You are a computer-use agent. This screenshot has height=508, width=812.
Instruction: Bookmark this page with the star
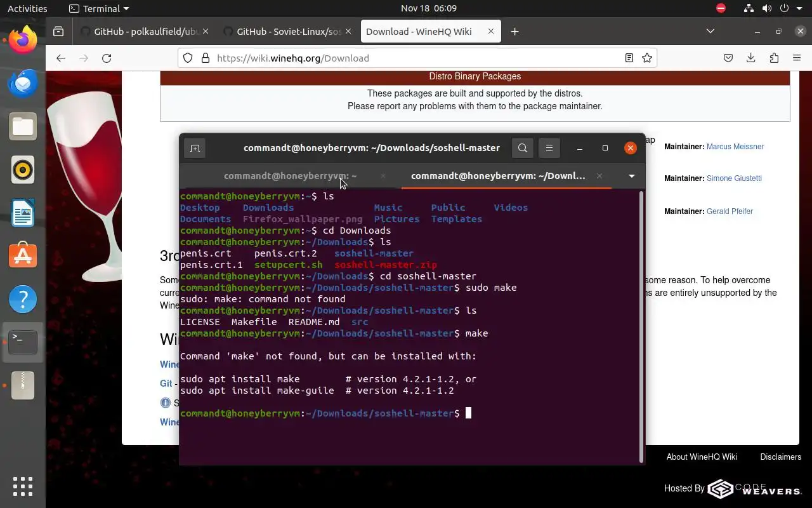pyautogui.click(x=647, y=58)
